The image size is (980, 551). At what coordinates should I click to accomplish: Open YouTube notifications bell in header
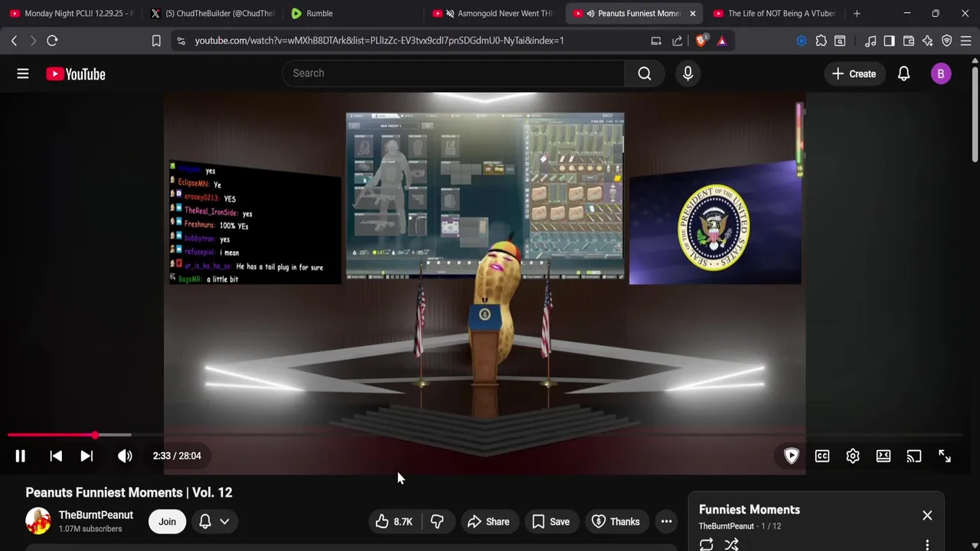[x=904, y=73]
